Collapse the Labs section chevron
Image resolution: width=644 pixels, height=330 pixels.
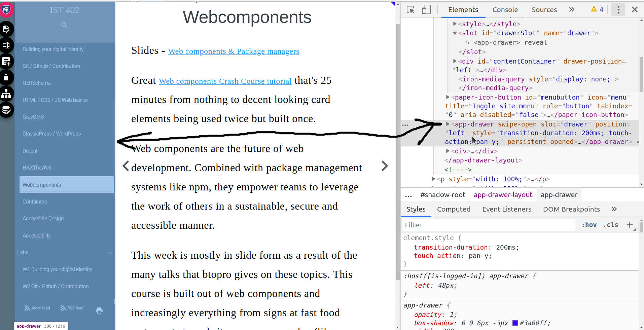tap(110, 253)
